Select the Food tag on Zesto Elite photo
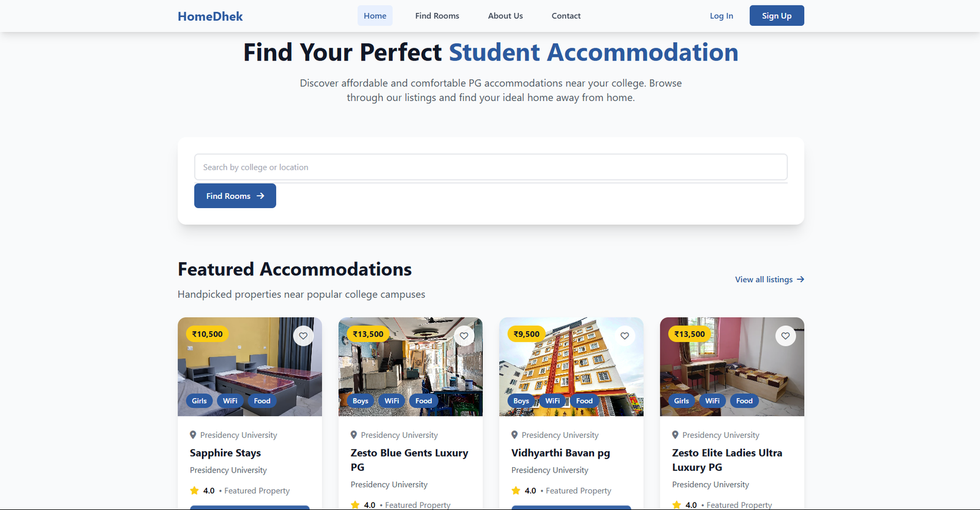 744,400
